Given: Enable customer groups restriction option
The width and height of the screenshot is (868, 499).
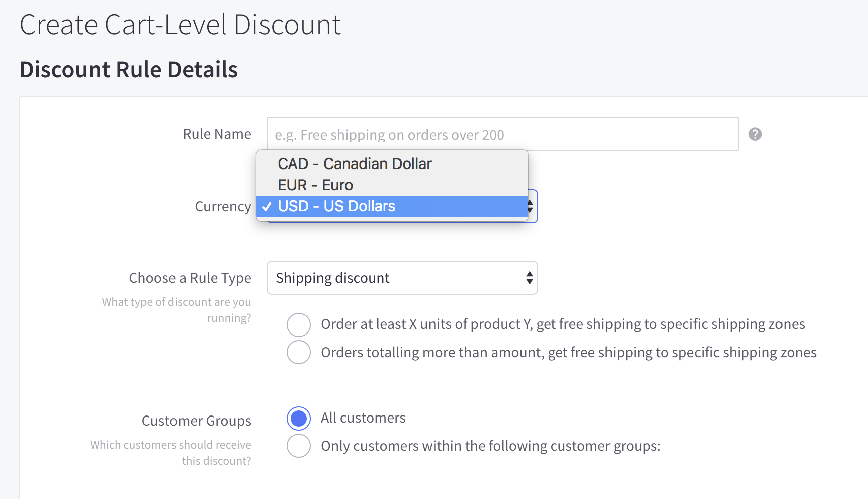Looking at the screenshot, I should click(x=298, y=446).
